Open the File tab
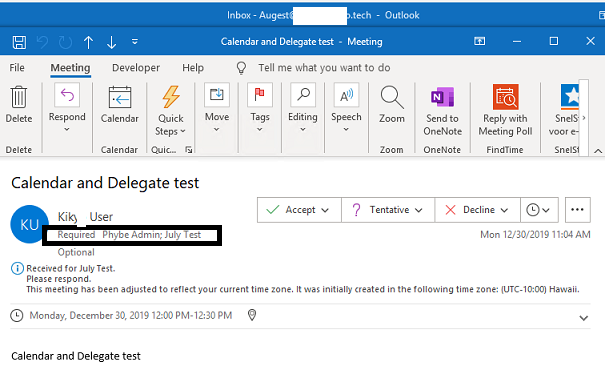605x378 pixels. pos(17,68)
